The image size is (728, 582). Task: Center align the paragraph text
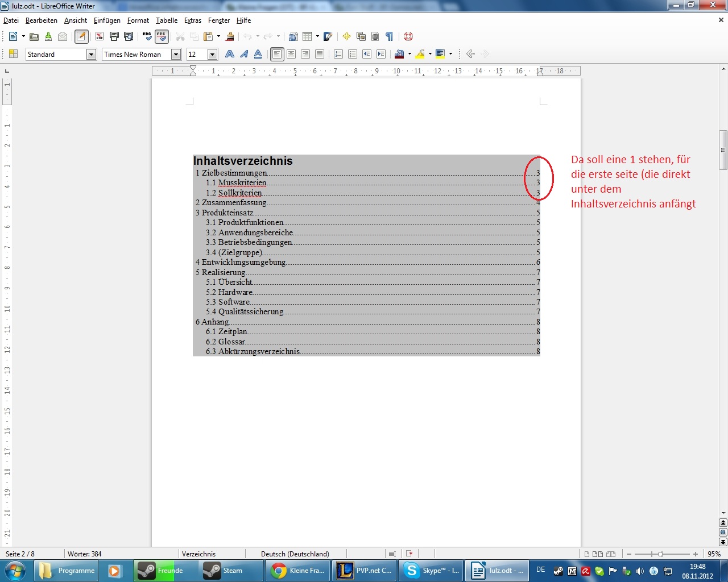[x=291, y=54]
